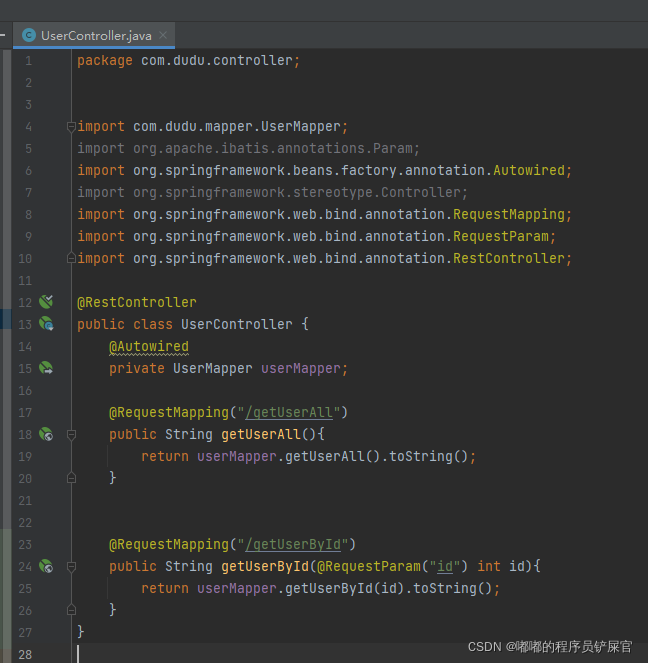Click the request mapping gutter icon on line 18
The image size is (648, 663).
(x=46, y=434)
